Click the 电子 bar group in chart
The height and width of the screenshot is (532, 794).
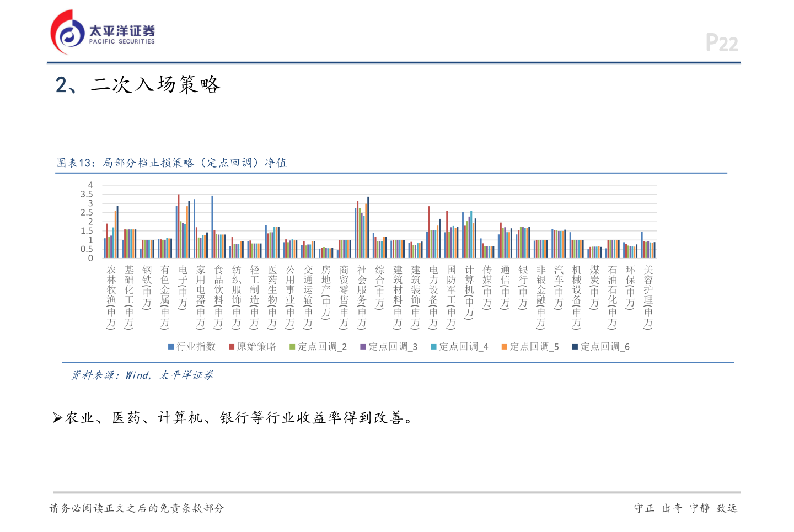tap(183, 226)
